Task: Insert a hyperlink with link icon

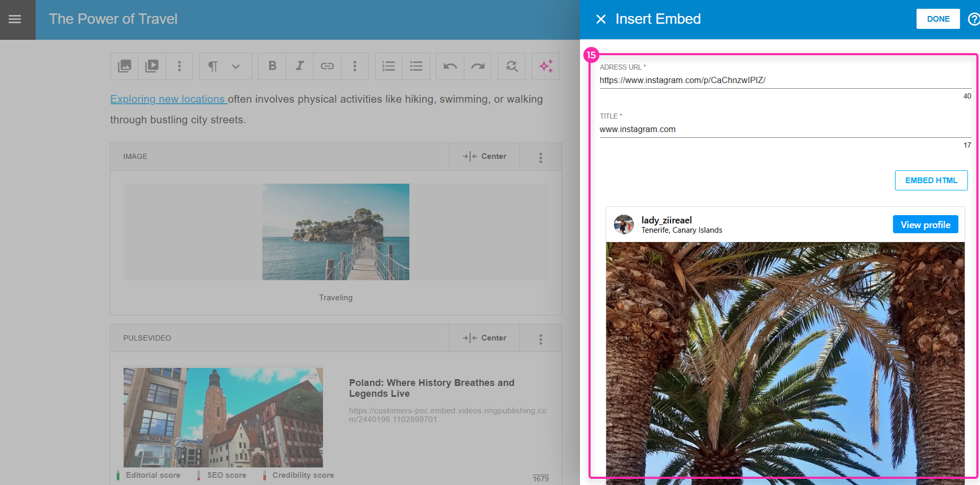Action: 327,66
